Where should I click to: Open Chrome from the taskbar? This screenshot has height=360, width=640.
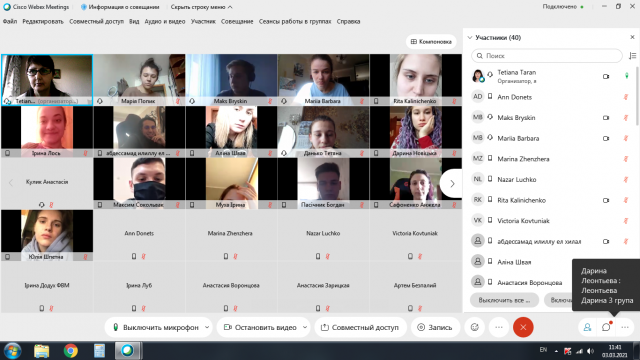click(71, 351)
